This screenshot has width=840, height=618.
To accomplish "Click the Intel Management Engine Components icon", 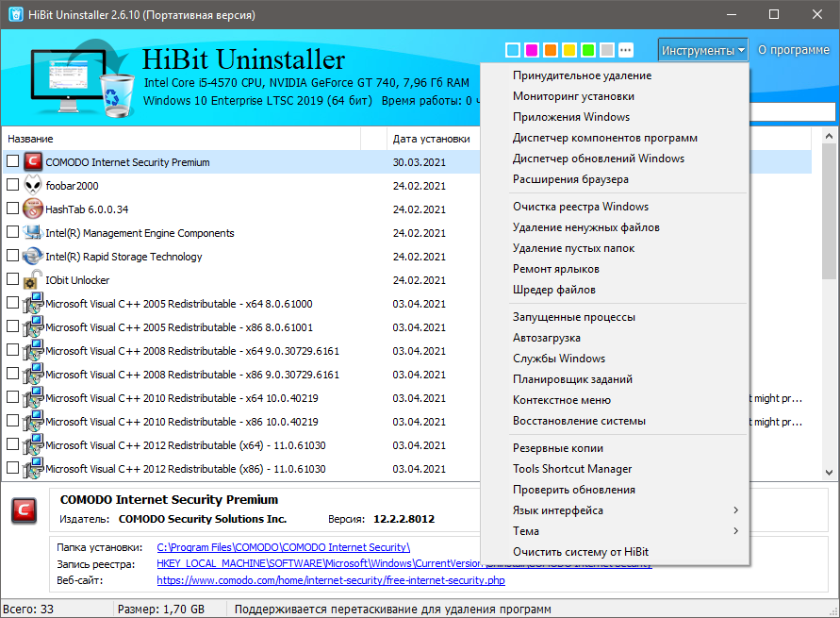I will click(33, 233).
